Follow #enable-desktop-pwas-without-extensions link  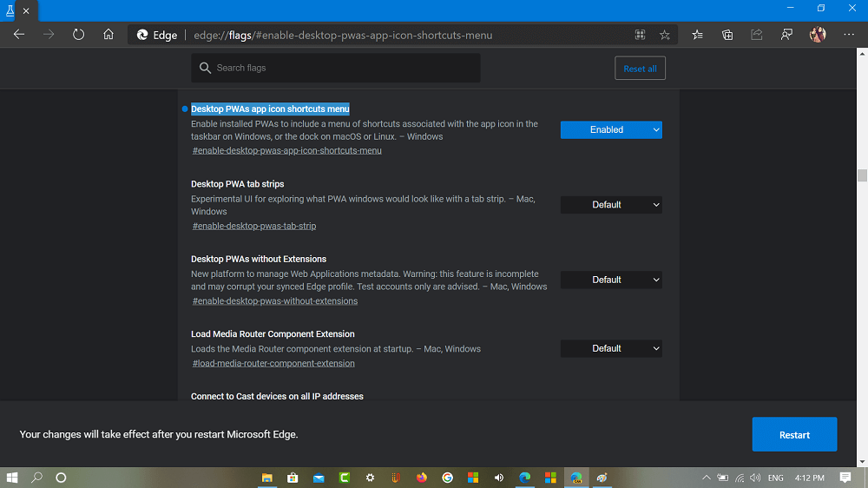click(274, 300)
